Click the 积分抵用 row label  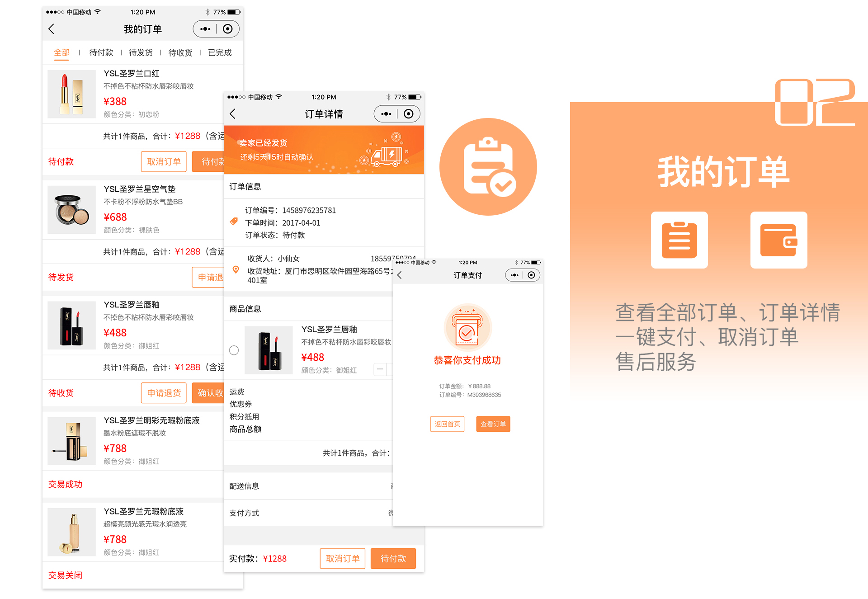[244, 417]
